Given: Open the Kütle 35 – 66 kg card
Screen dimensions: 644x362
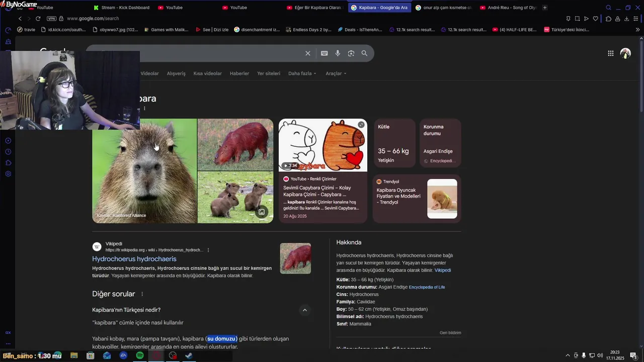Looking at the screenshot, I should [394, 143].
